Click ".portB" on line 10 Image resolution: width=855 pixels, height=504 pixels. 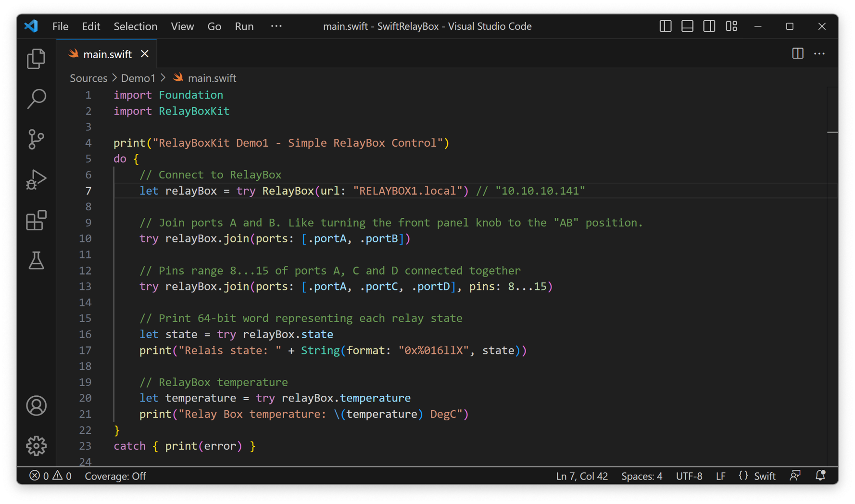coord(379,239)
